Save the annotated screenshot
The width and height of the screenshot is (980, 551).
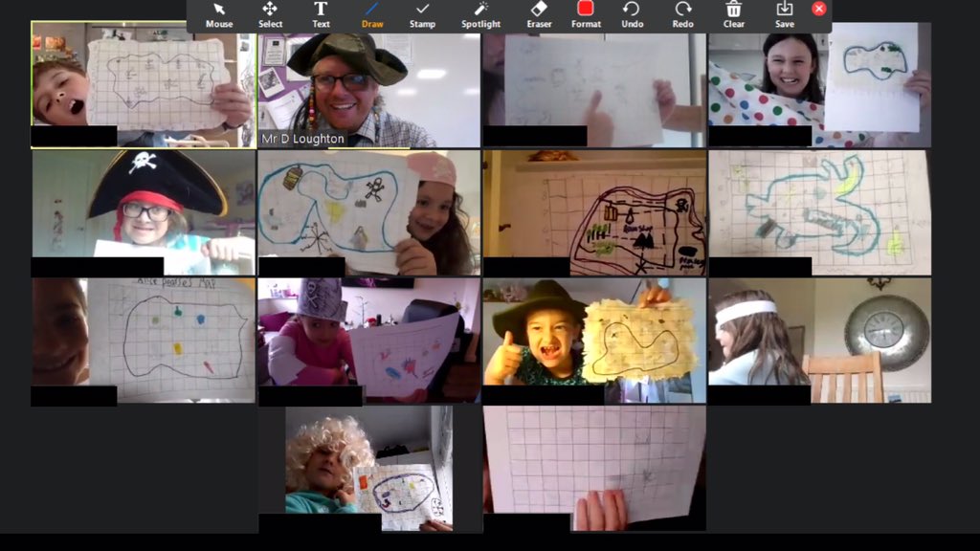pyautogui.click(x=785, y=15)
